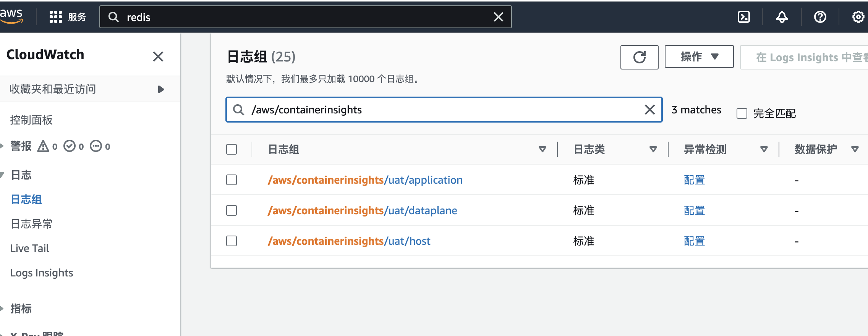Open the settings gear icon

(858, 17)
